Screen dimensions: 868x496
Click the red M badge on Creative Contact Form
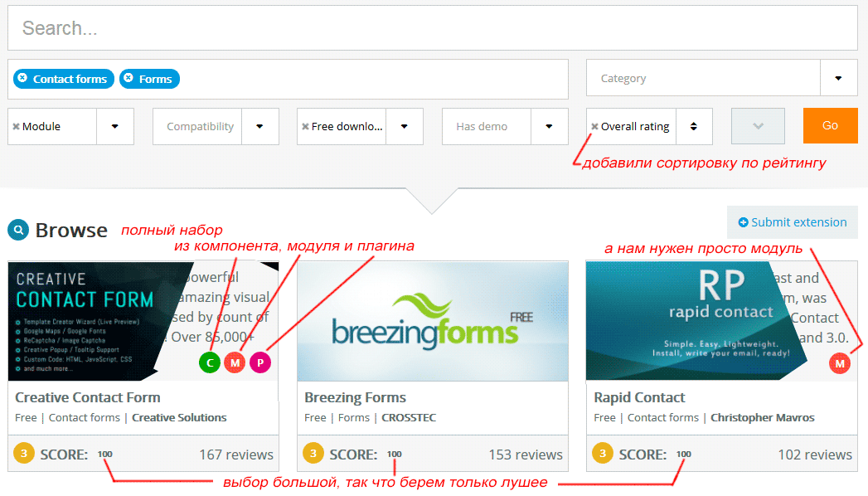tap(235, 362)
